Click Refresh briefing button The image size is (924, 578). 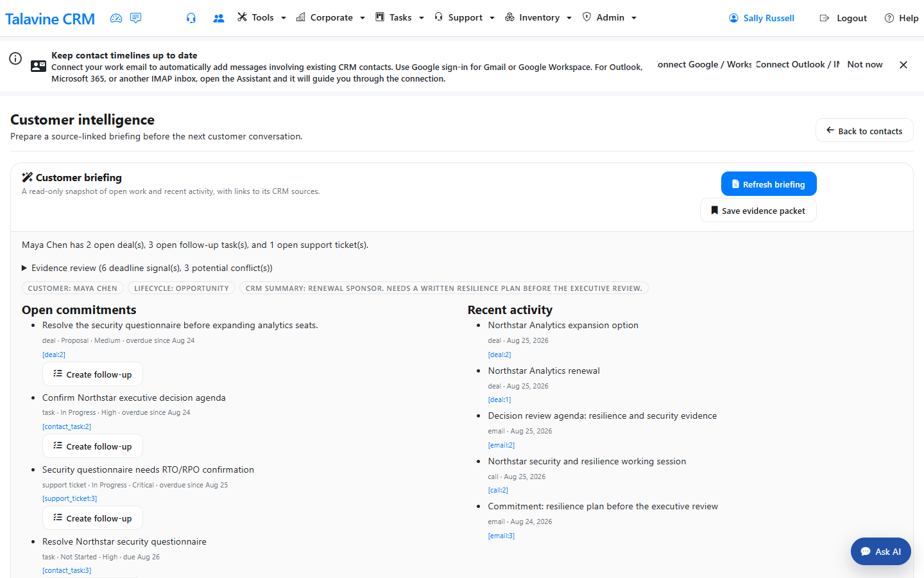pyautogui.click(x=769, y=184)
